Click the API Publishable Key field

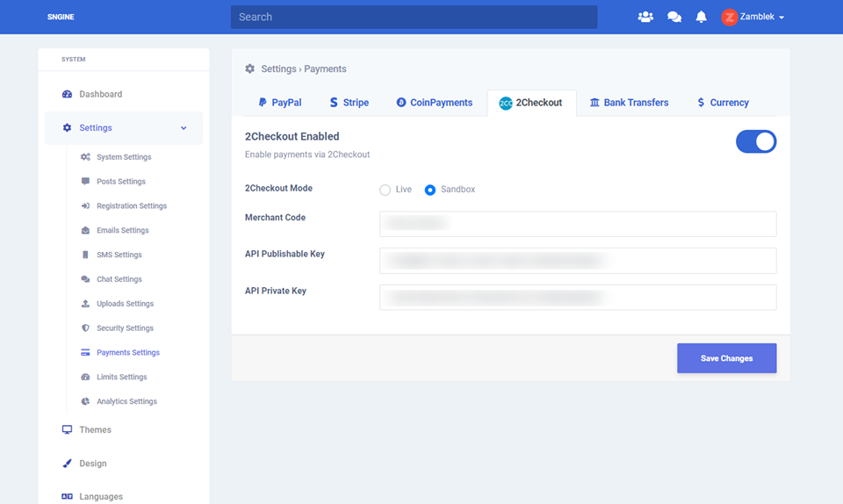pos(578,261)
